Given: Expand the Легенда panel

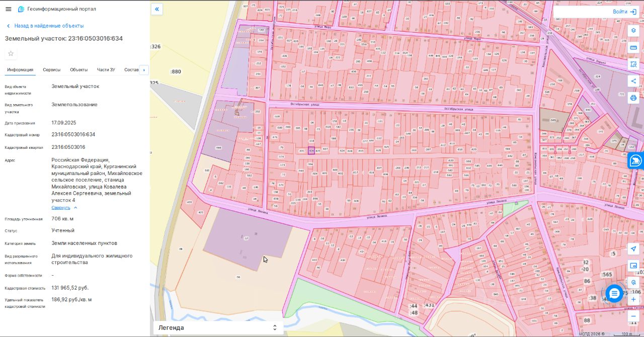Looking at the screenshot, I should click(218, 327).
